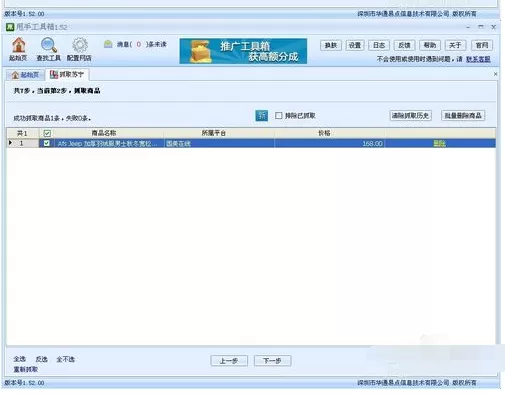Go back with the 上一步 button
Viewport: 505px width, 395px height.
coord(229,361)
